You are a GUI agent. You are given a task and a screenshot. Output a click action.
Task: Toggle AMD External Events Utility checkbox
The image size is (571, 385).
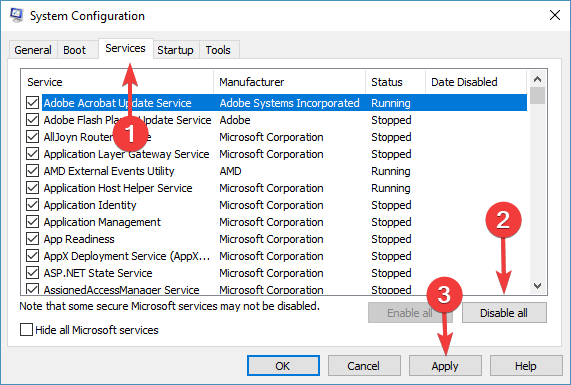pos(32,170)
